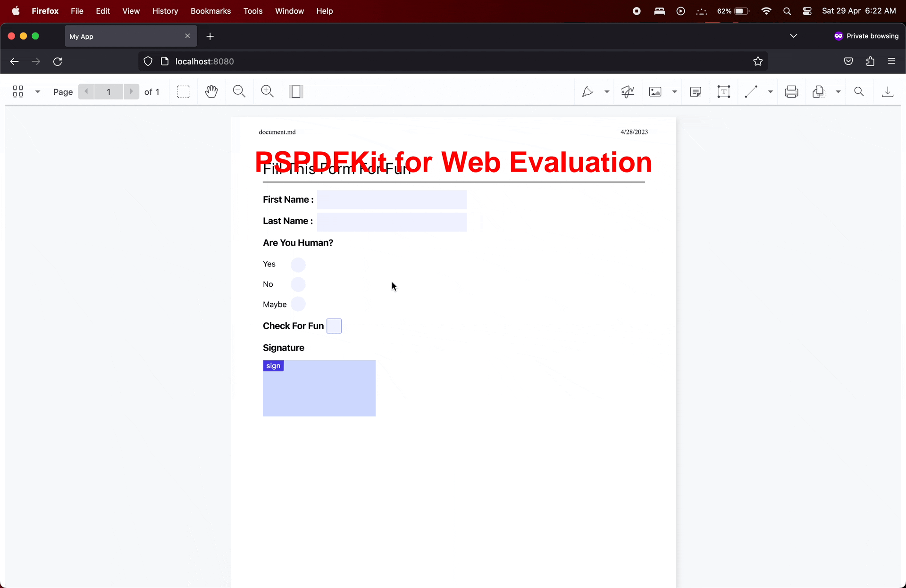This screenshot has height=588, width=906.
Task: Expand the image annotation tool dropdown
Action: tap(674, 91)
